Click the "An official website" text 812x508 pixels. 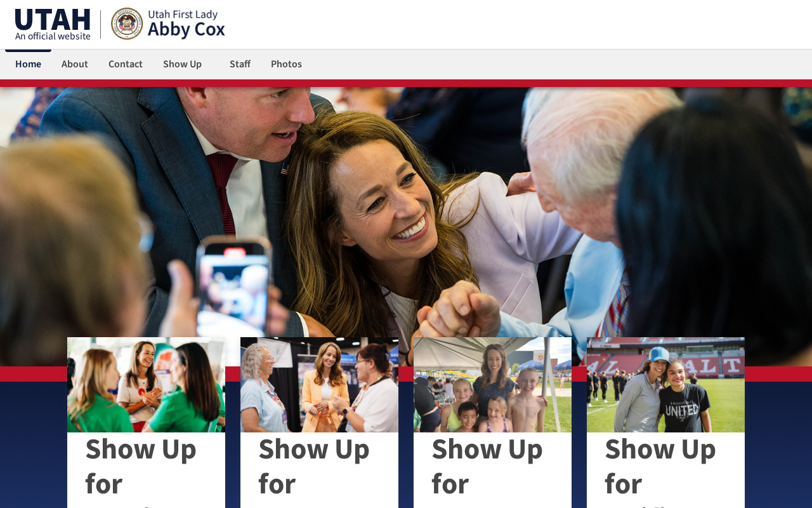[53, 36]
